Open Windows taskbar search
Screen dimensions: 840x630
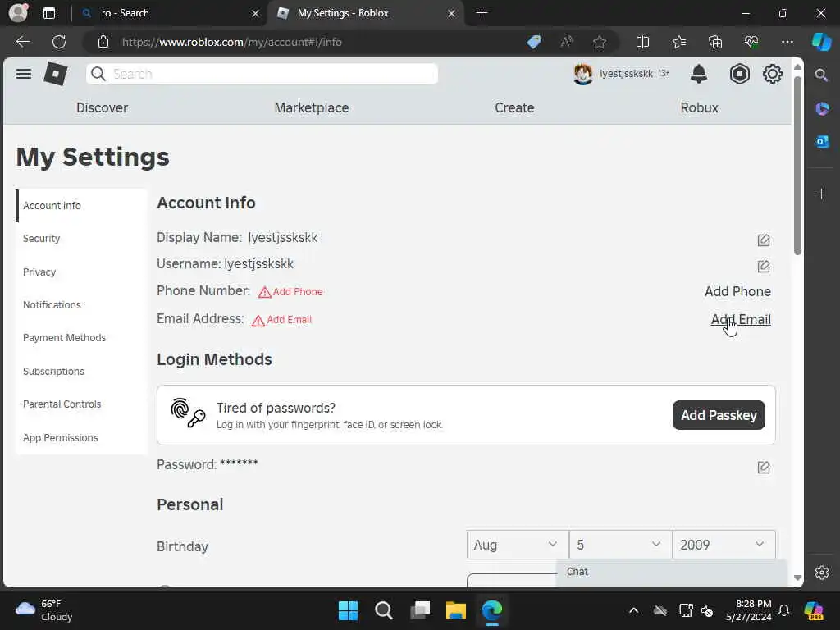[384, 610]
